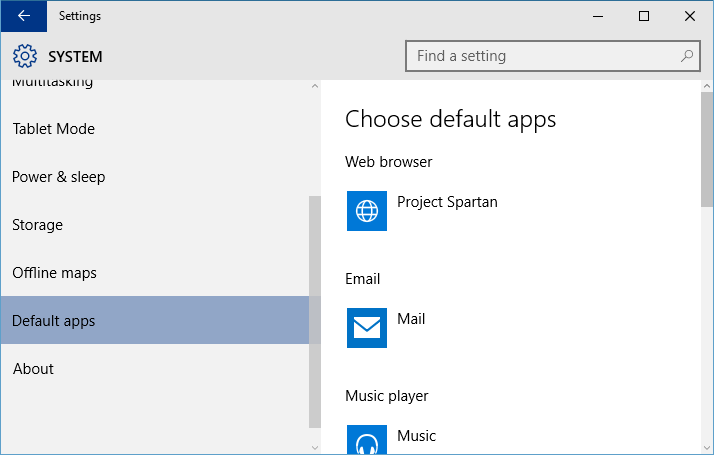The image size is (714, 455).
Task: Click the sidebar's vertical scrollbar thumb
Action: [315, 310]
